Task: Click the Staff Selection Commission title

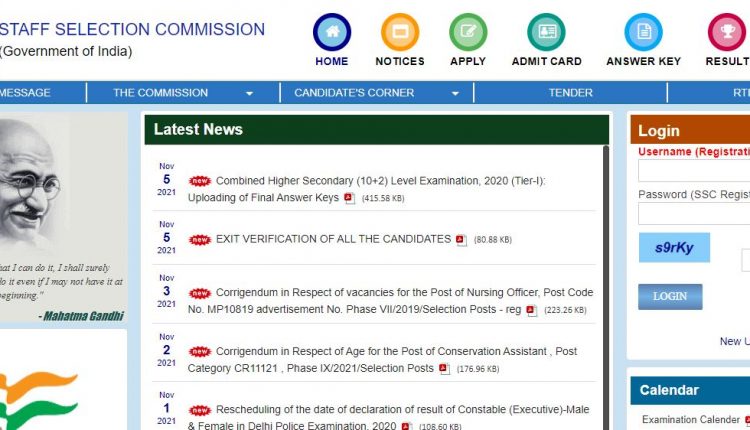Action: coord(132,29)
